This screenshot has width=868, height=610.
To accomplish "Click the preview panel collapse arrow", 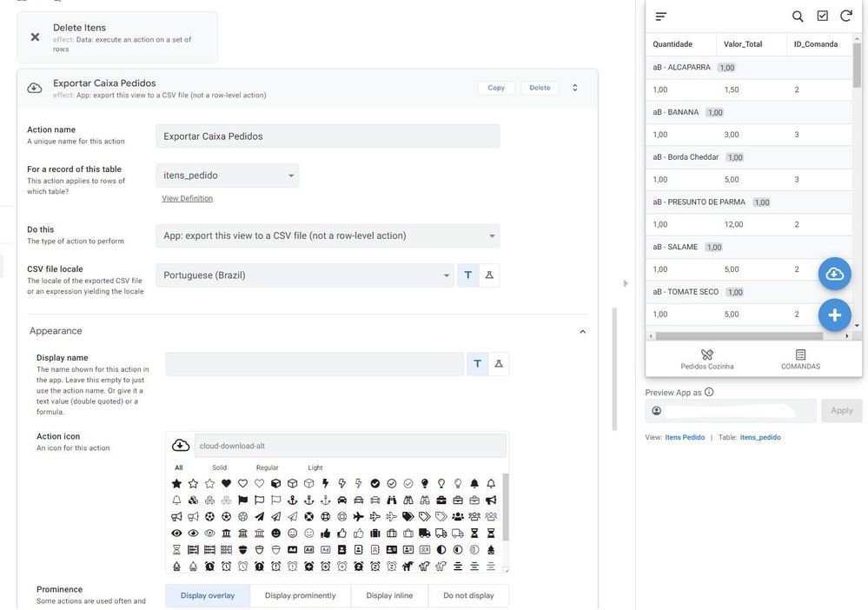I will point(626,283).
